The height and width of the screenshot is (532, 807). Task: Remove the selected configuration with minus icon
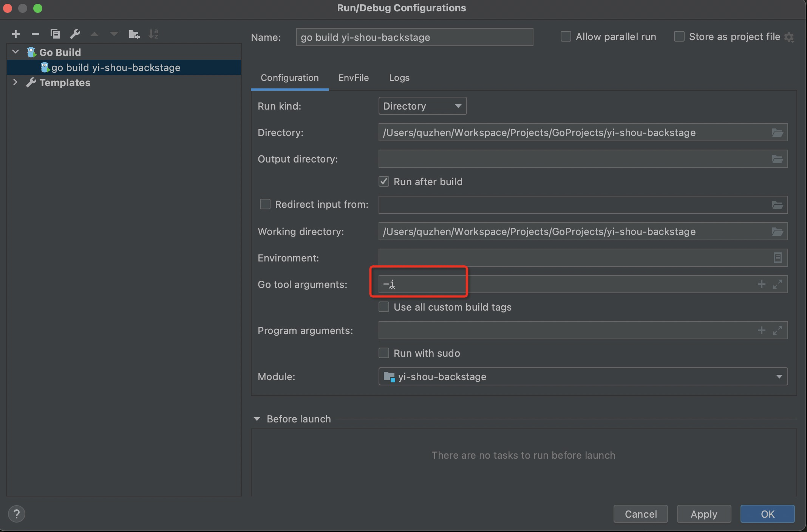(36, 34)
